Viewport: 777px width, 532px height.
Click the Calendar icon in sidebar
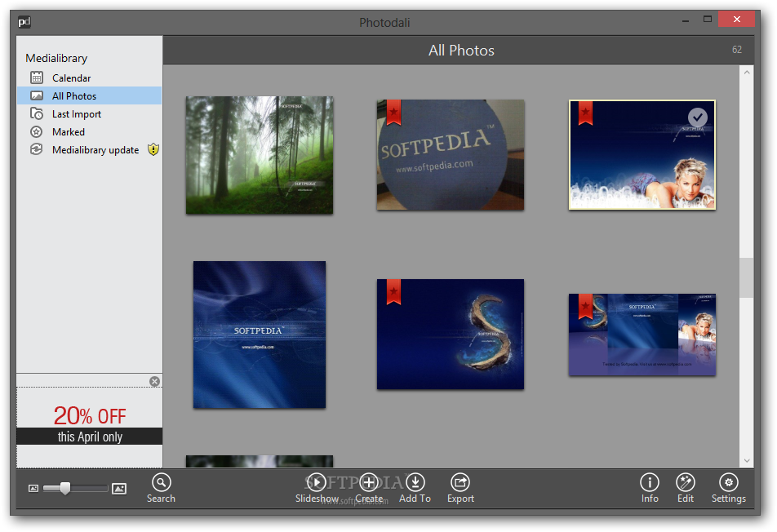click(37, 78)
